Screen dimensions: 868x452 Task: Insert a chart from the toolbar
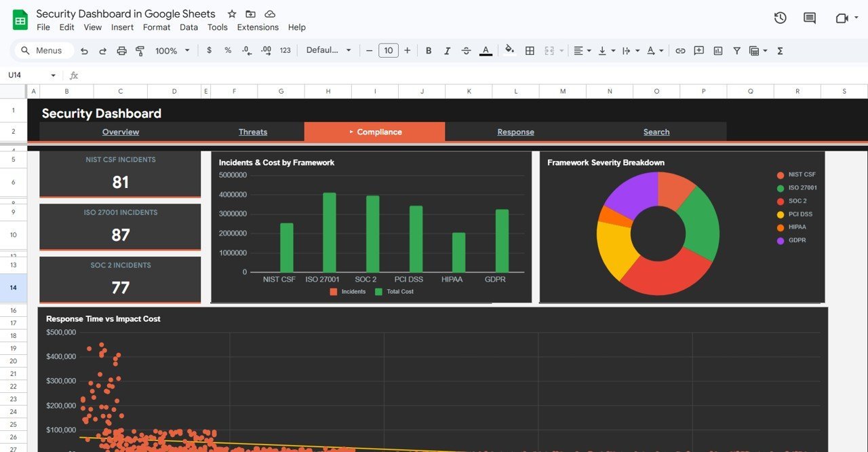718,51
